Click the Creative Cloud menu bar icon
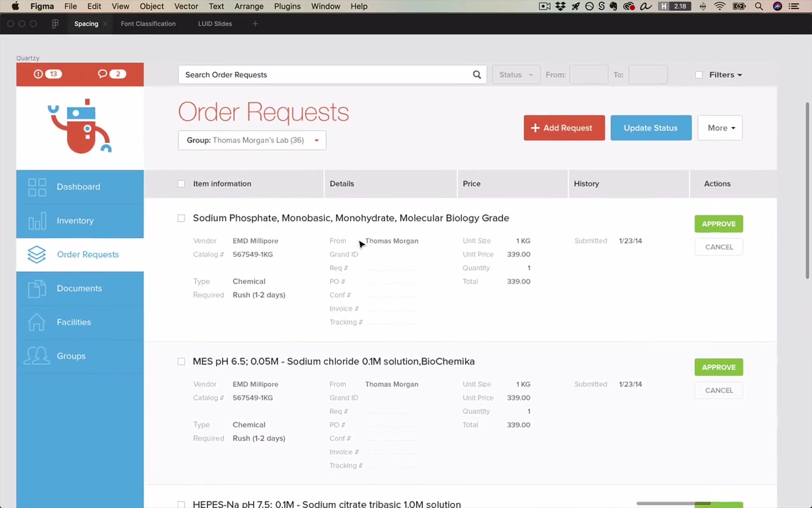The height and width of the screenshot is (508, 812). coord(629,6)
